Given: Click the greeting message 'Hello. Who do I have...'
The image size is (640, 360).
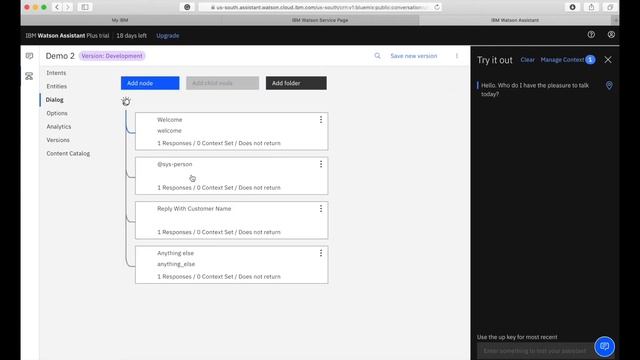Looking at the screenshot, I should point(535,90).
